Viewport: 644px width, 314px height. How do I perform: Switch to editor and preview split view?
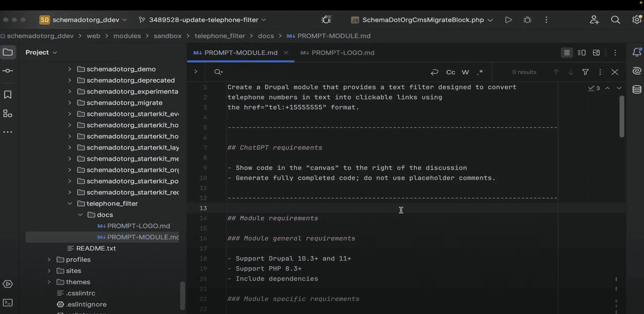click(581, 53)
